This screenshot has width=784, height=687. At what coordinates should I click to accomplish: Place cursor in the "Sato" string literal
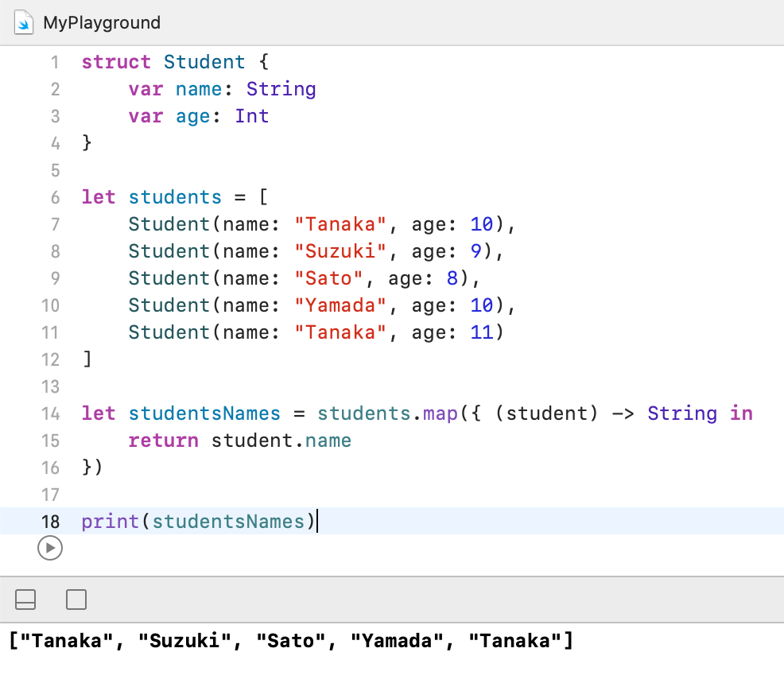point(328,278)
